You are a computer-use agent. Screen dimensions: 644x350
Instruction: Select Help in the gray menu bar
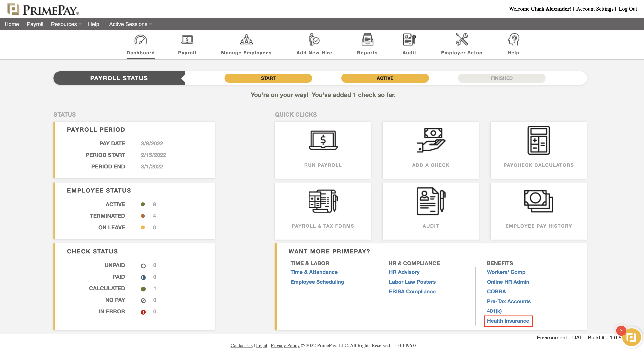93,24
